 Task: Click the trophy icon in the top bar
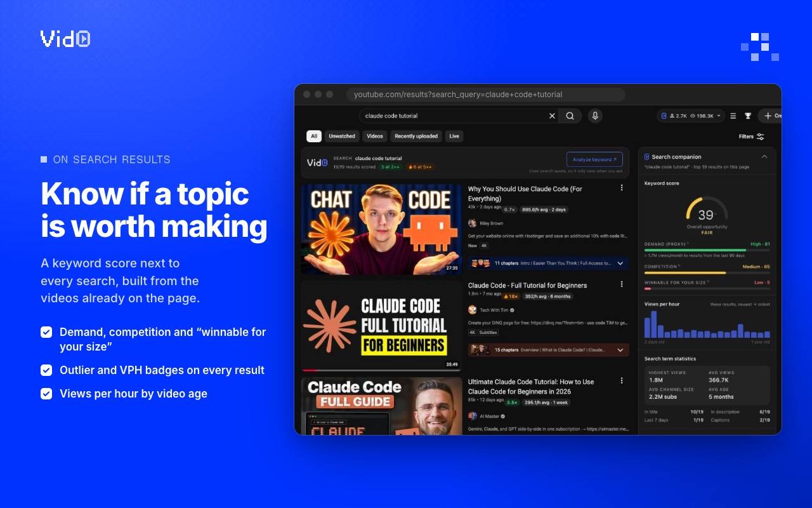click(x=748, y=116)
